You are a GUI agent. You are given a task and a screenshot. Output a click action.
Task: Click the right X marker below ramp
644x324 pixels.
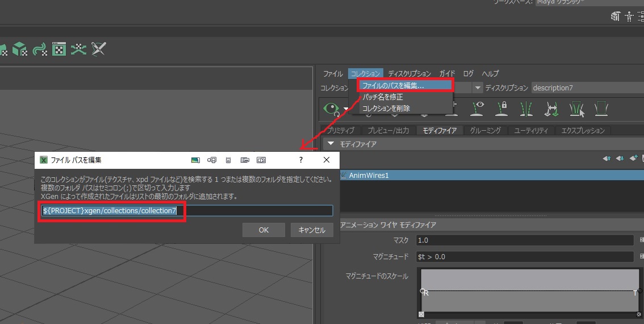(x=639, y=314)
